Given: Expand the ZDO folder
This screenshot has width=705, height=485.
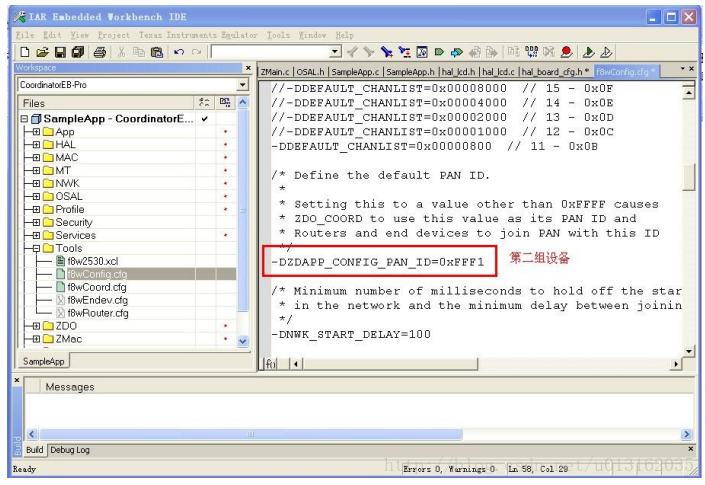Looking at the screenshot, I should (36, 326).
